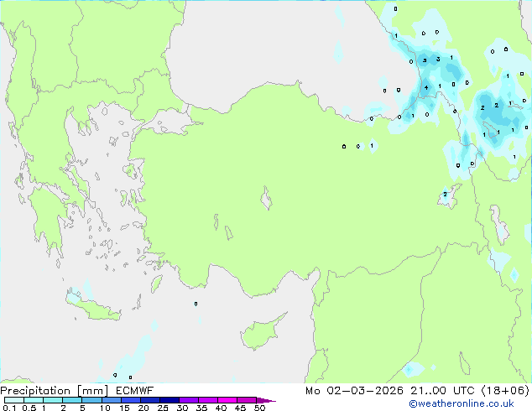The height and width of the screenshot is (411, 532).
Task: Click the precipitation value 3 in the Caucasus region
Action: (438, 59)
